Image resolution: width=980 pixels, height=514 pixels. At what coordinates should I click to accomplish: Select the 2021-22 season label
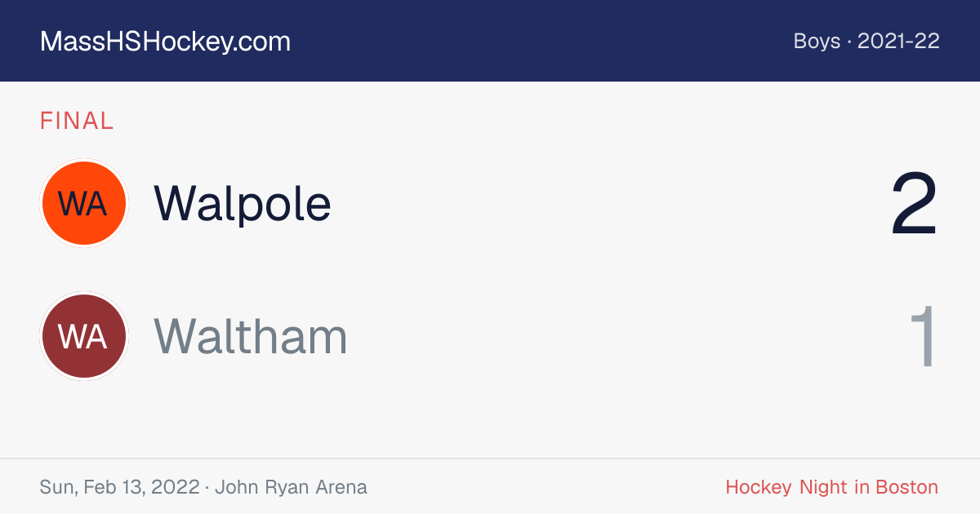click(x=898, y=41)
